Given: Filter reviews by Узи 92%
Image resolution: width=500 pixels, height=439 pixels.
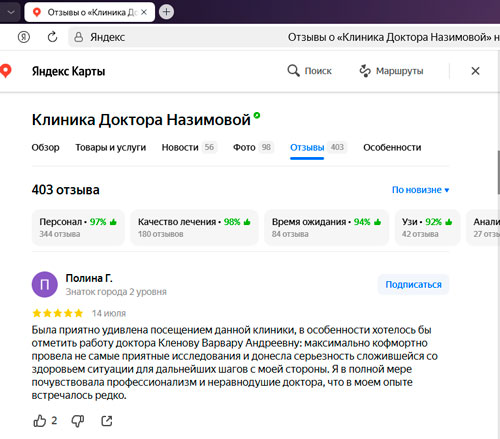Looking at the screenshot, I should coord(427,227).
